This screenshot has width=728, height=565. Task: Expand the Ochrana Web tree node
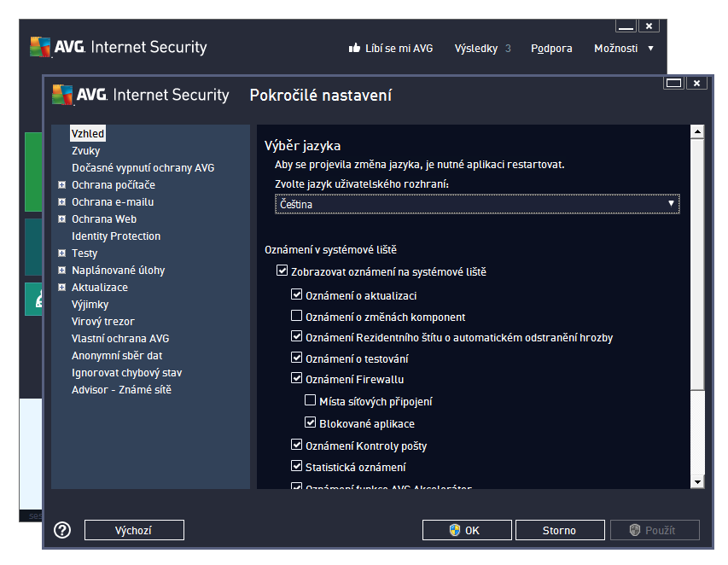[61, 218]
